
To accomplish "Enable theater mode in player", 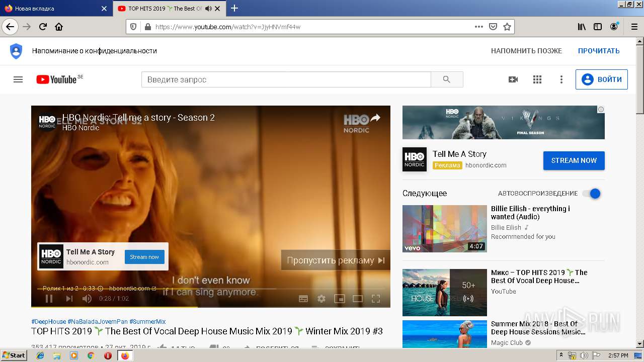I will (358, 299).
